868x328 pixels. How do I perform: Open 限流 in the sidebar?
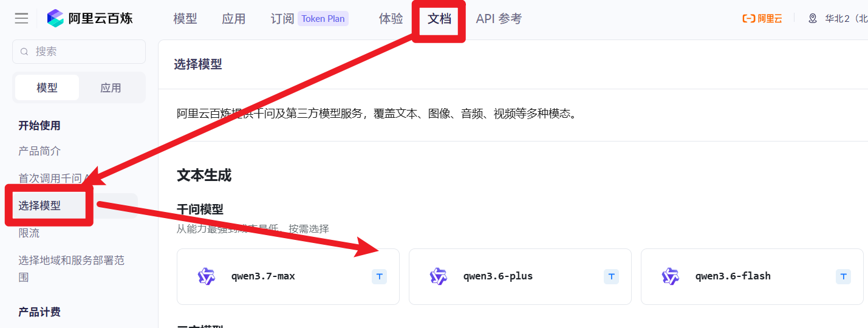coord(29,233)
